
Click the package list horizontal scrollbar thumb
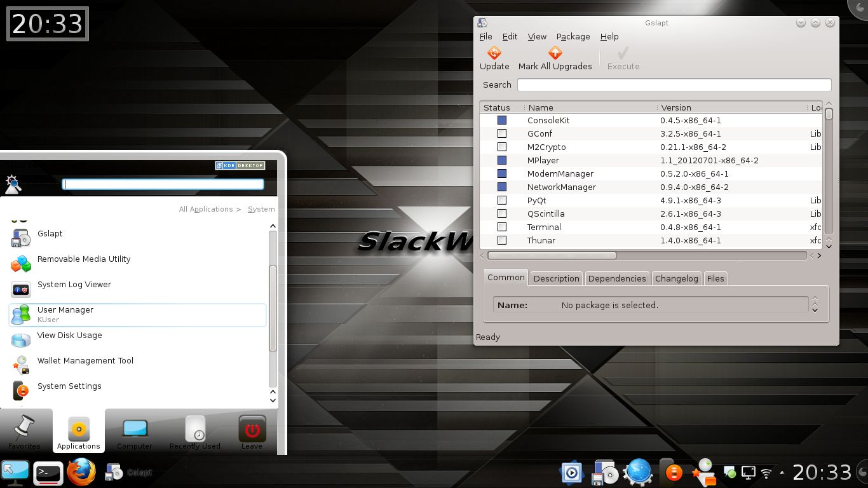(x=552, y=255)
